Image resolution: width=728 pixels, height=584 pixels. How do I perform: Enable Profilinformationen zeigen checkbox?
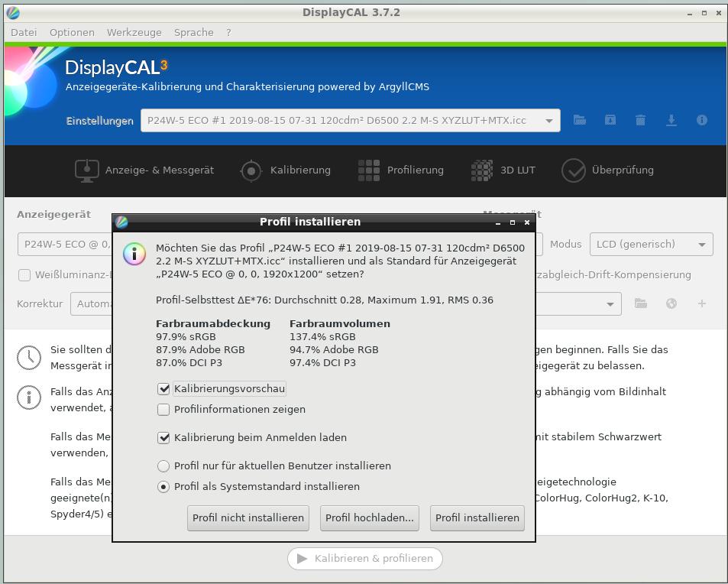[x=163, y=410]
